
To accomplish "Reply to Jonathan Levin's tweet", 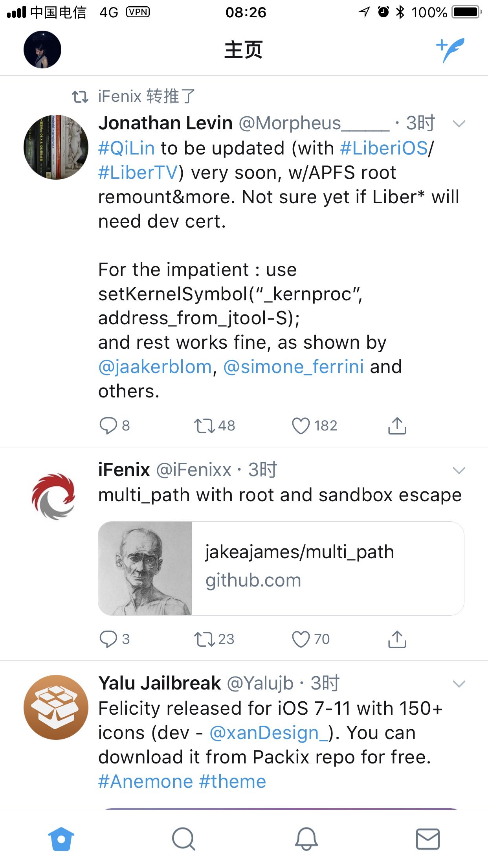I will [x=108, y=426].
